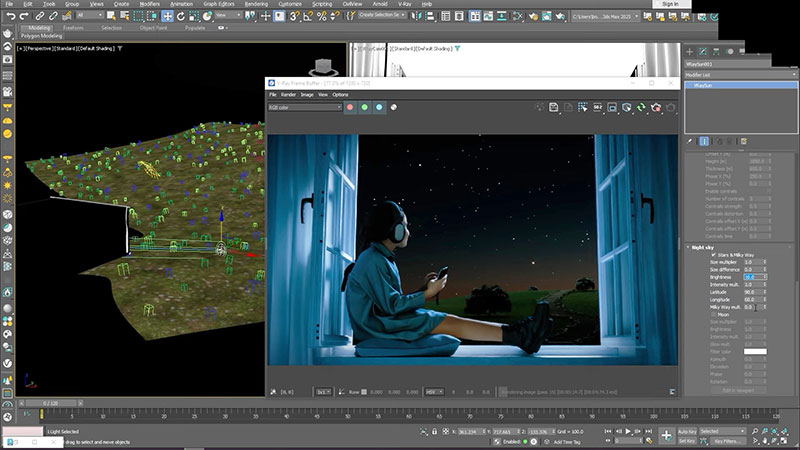
Task: Toggle the Percent Snap tool
Action: (x=321, y=16)
